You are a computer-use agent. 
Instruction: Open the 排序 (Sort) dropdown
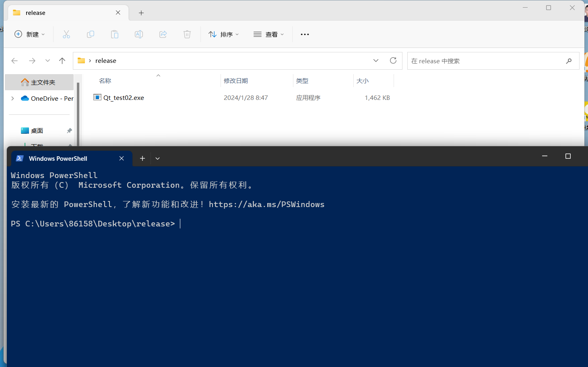pos(224,34)
